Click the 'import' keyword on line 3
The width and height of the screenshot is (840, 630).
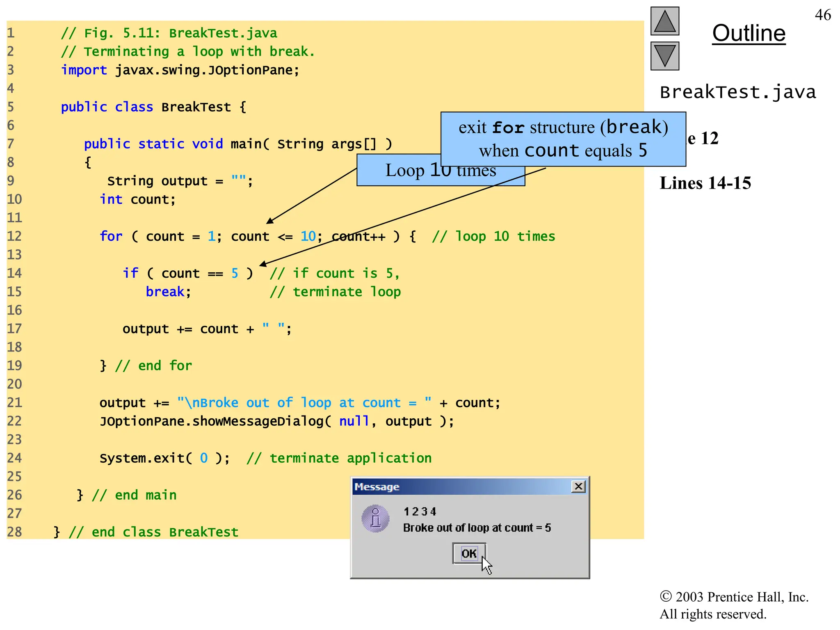pyautogui.click(x=84, y=70)
